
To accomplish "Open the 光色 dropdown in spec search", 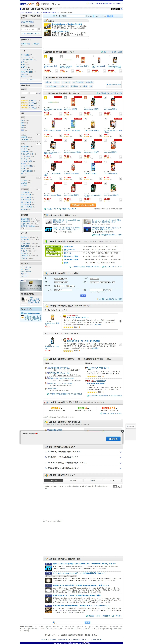I will [x=59, y=282].
